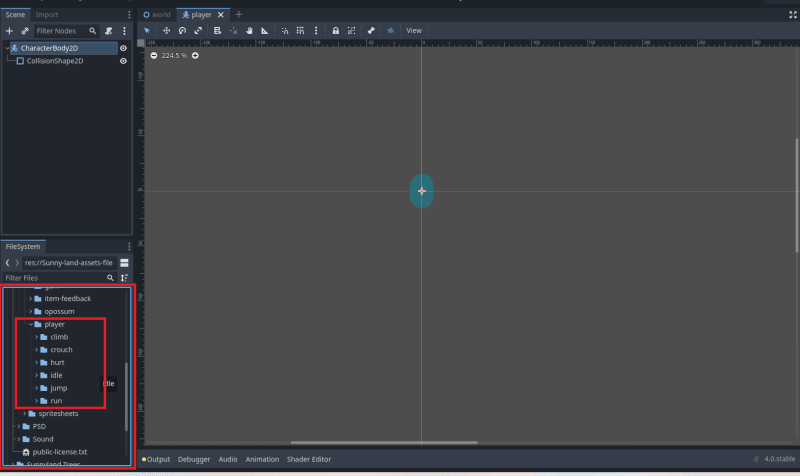This screenshot has width=800, height=476.
Task: Open the View menu in viewport toolbar
Action: [414, 31]
